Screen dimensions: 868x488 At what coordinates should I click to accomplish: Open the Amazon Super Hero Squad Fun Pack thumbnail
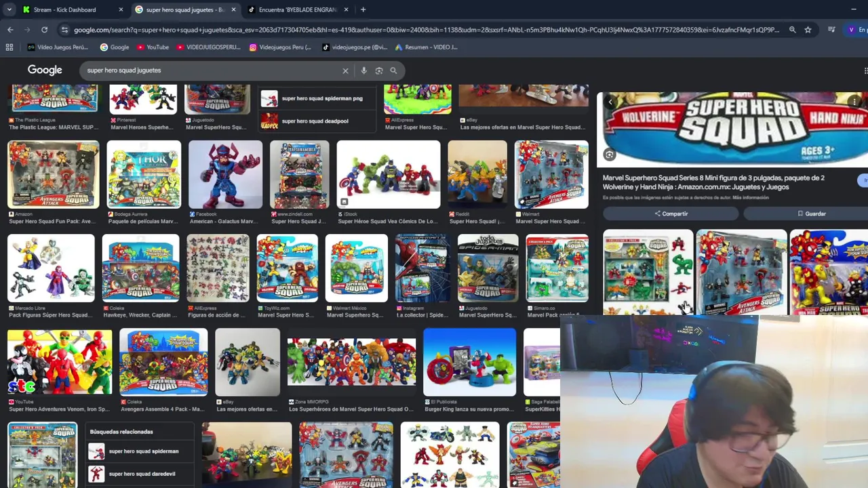(53, 174)
